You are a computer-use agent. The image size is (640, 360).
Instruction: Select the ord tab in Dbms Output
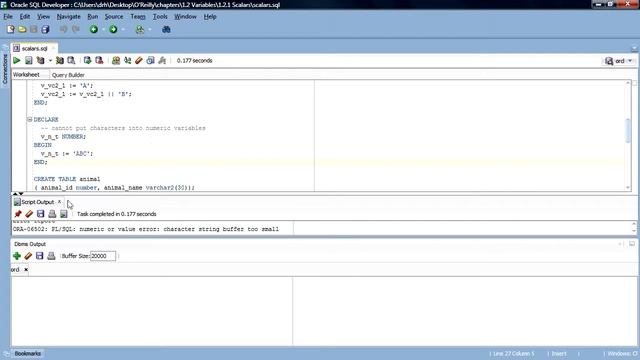[x=15, y=270]
